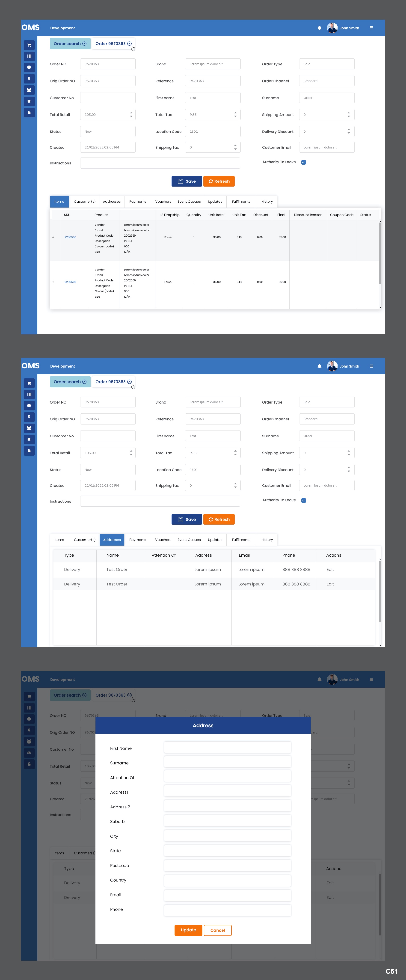406x980 pixels.
Task: Open the notification bell in the top screen's header
Action: [x=319, y=28]
